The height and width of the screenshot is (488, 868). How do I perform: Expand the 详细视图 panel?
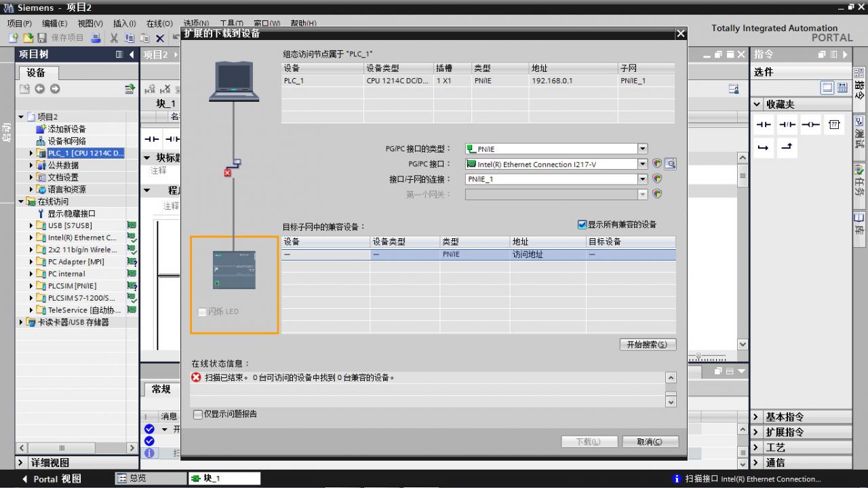pyautogui.click(x=22, y=463)
